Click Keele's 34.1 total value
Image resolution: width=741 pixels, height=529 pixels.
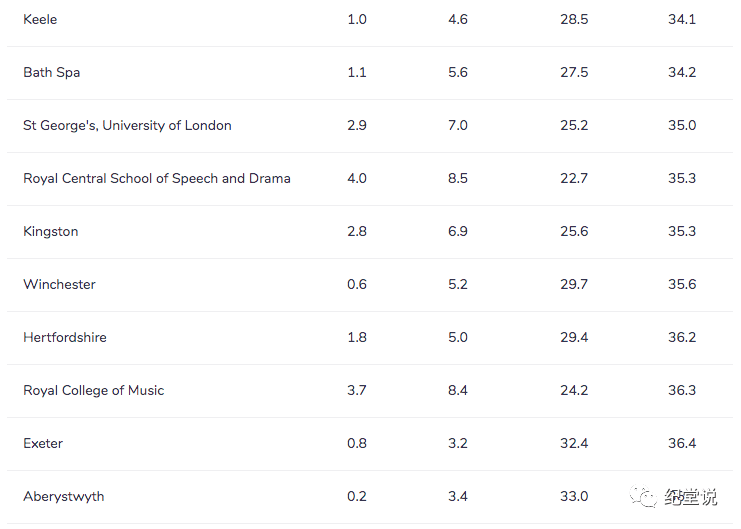pos(682,19)
